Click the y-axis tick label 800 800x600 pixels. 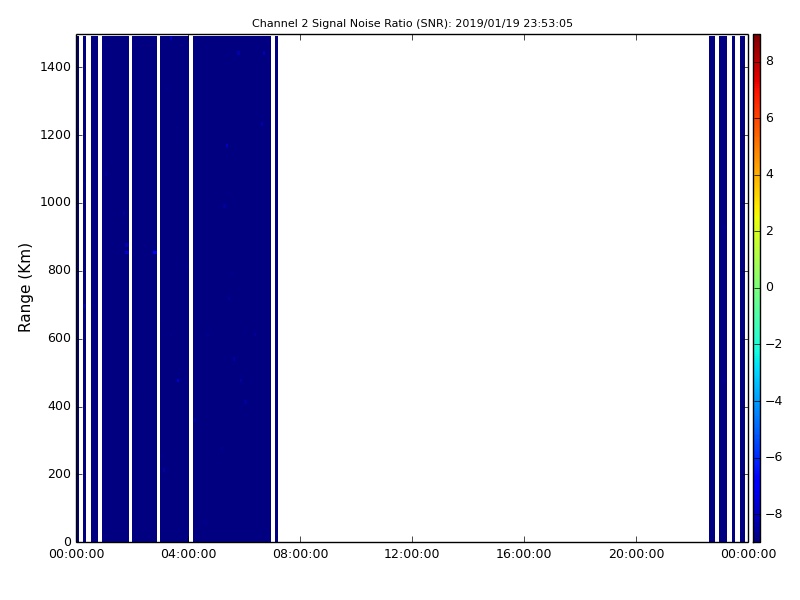click(x=59, y=270)
